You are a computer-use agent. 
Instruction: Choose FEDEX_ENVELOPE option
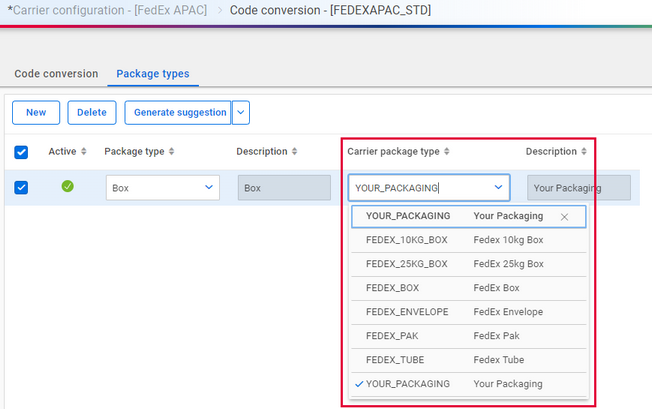(469, 312)
